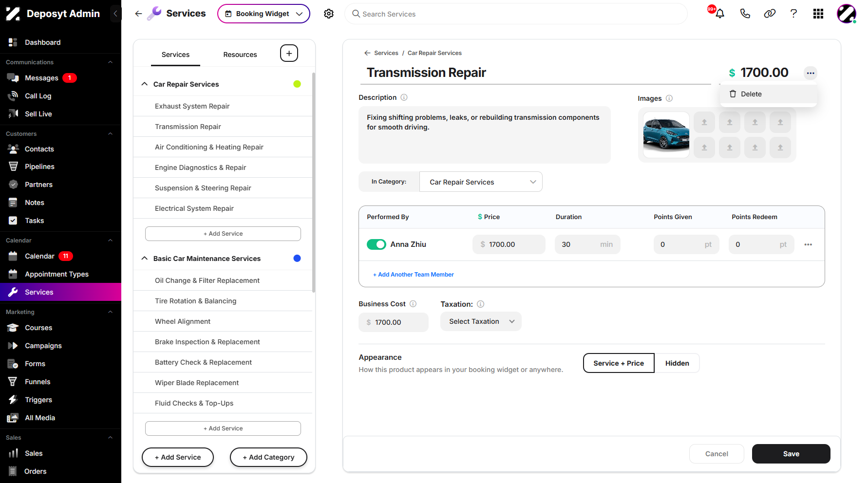The width and height of the screenshot is (868, 483).
Task: Click the Description info icon
Action: (404, 97)
